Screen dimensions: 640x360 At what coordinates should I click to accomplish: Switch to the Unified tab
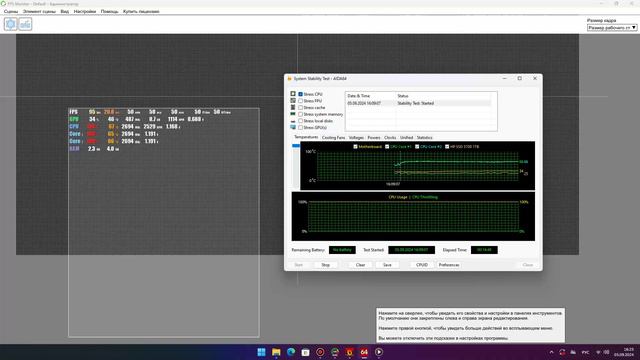coord(407,138)
